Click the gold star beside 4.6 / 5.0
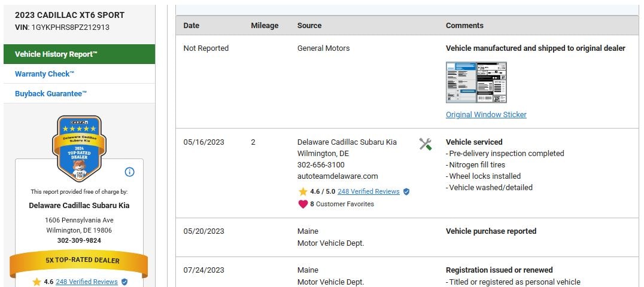The image size is (644, 287). point(303,192)
